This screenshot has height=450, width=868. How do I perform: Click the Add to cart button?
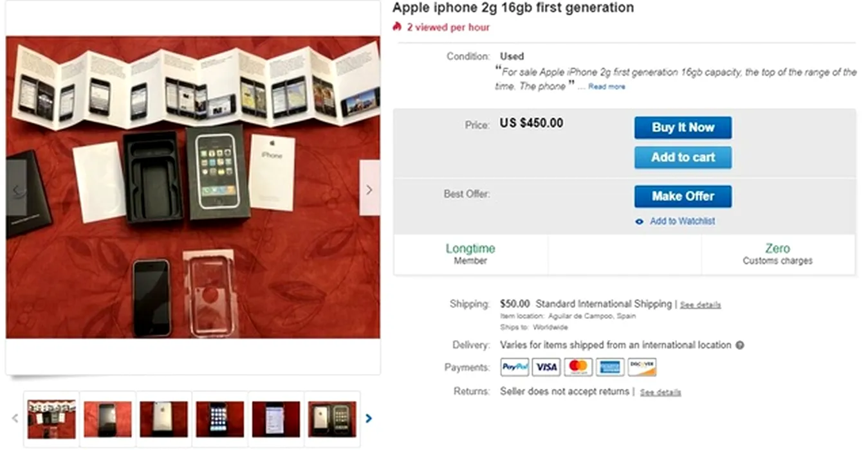683,157
